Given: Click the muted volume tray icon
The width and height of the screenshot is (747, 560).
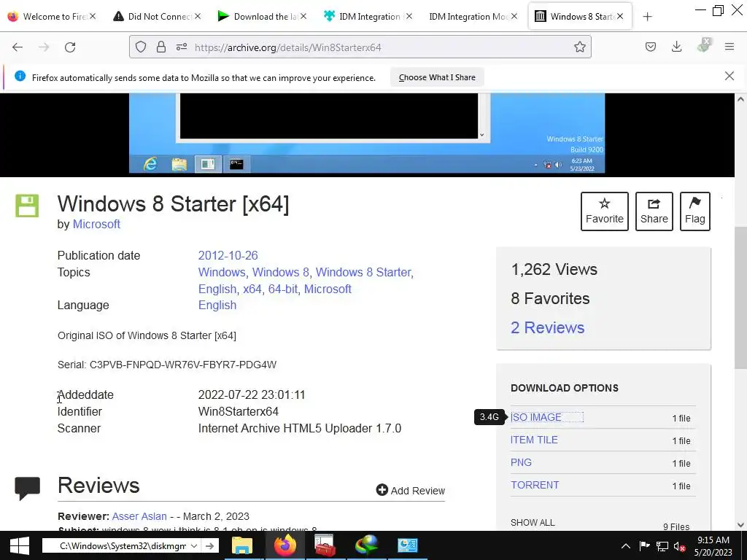Looking at the screenshot, I should pos(679,546).
